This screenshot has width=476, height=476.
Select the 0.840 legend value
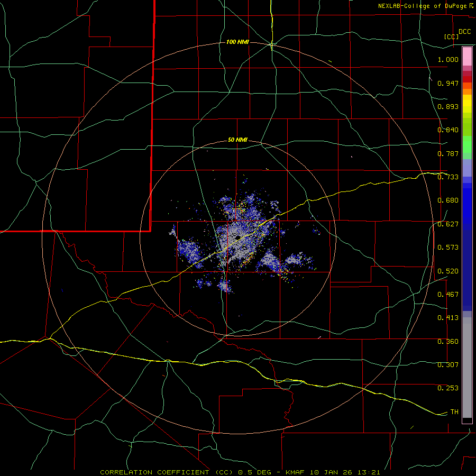(x=448, y=130)
